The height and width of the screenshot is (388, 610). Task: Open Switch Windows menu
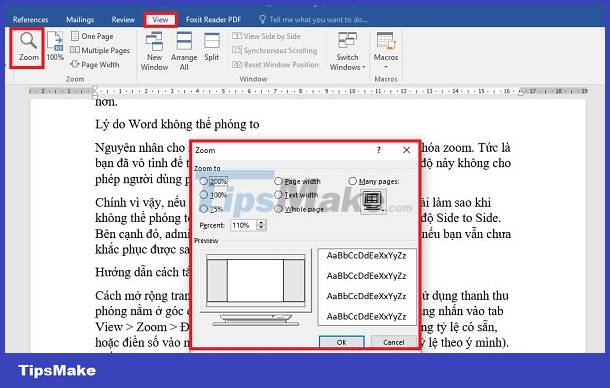pyautogui.click(x=347, y=52)
